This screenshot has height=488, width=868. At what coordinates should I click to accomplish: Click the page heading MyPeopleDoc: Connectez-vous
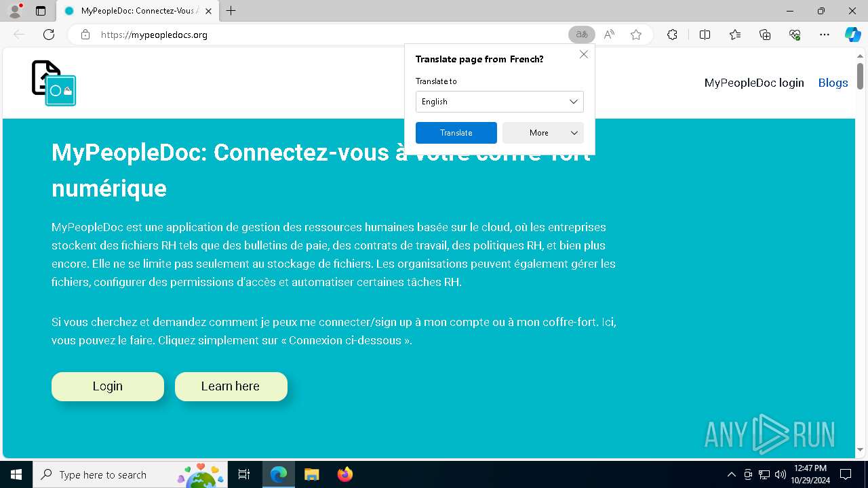(x=321, y=170)
